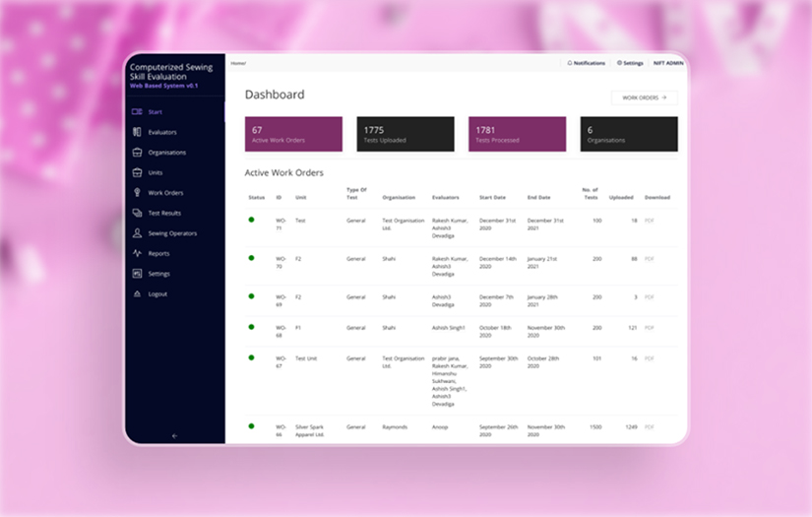Click the green status dot for WO-71
This screenshot has width=812, height=517.
(251, 220)
